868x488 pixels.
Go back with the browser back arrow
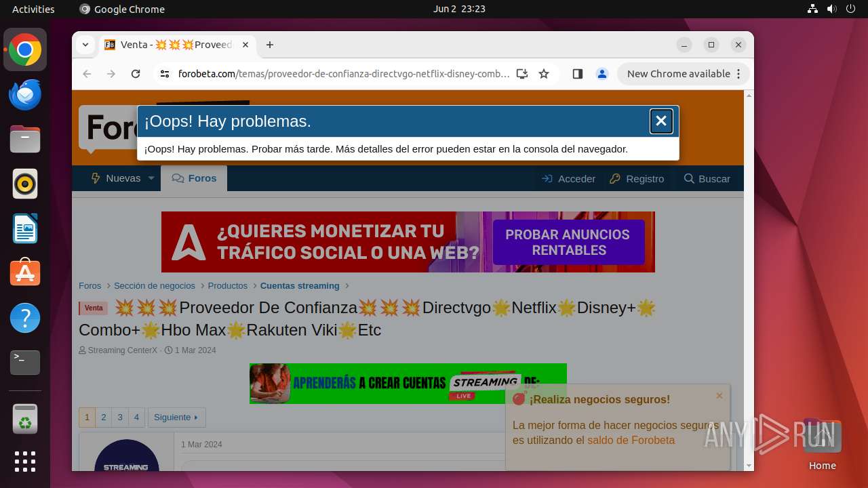click(x=87, y=74)
